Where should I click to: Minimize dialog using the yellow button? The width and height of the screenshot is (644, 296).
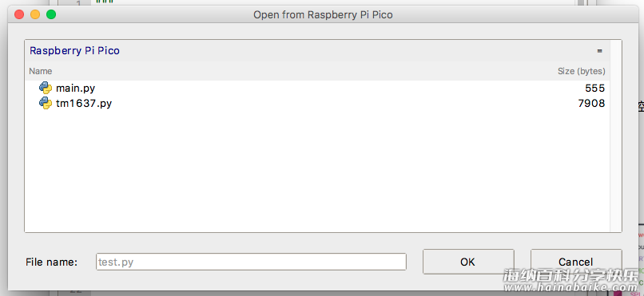click(35, 14)
